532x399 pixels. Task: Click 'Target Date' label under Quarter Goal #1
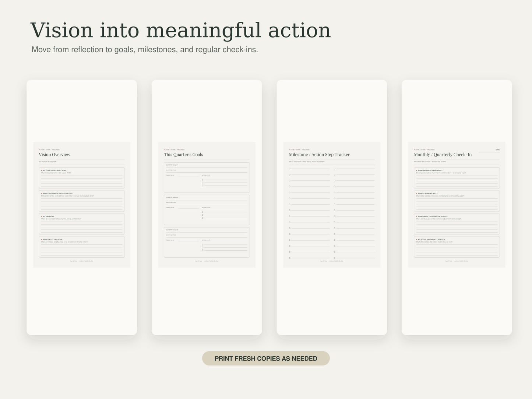170,175
